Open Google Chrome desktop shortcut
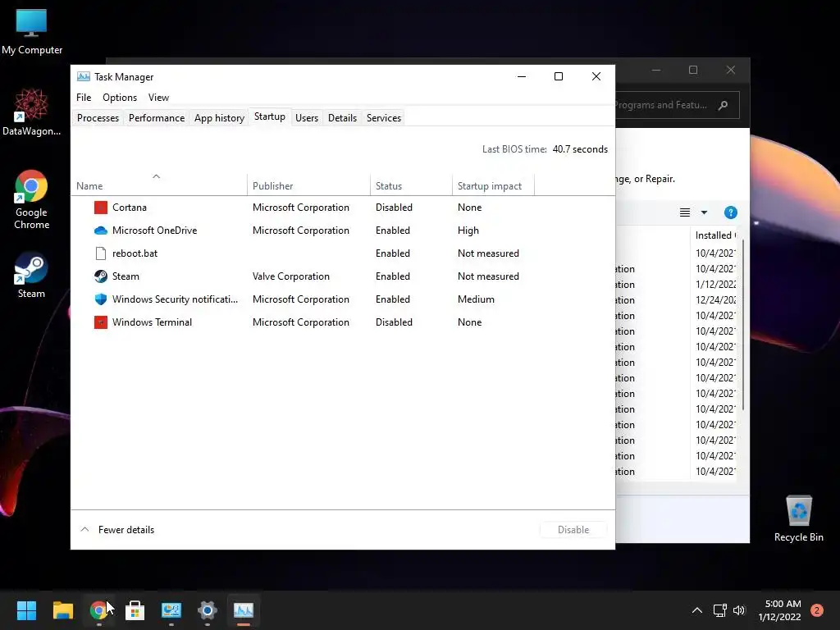Image resolution: width=840 pixels, height=630 pixels. (32, 200)
